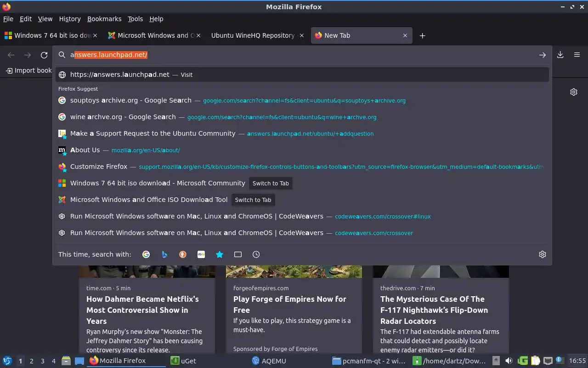Open CodeWeavers crossover#linux suggestion

[302, 216]
